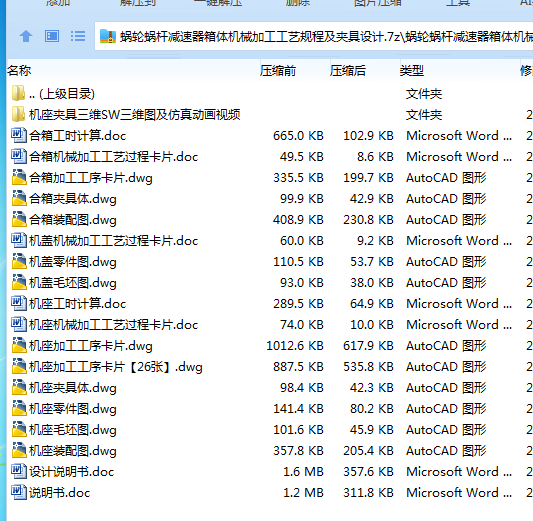533x521 pixels.
Task: Select file 机座加工工序卡片【26张】.dwg
Action: pos(116,367)
